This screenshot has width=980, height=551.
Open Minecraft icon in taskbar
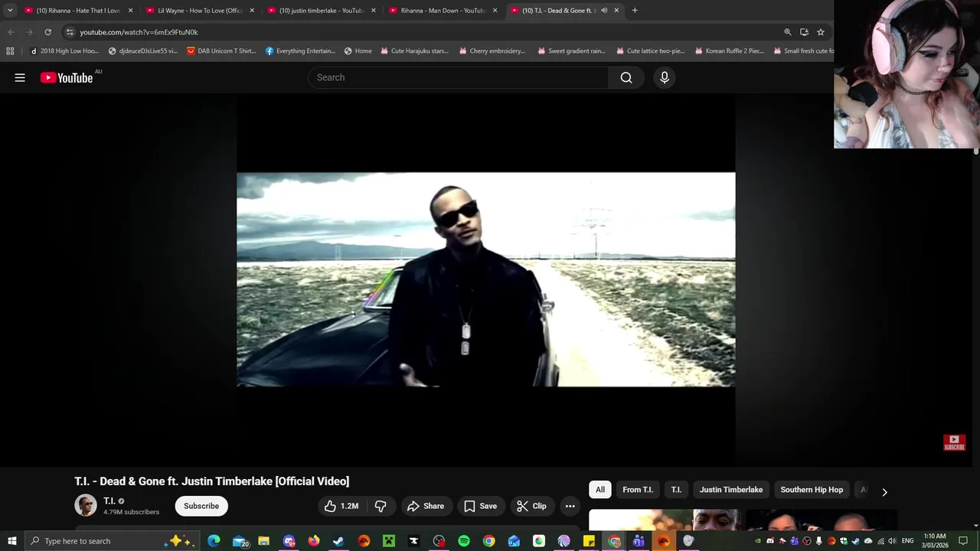(x=389, y=541)
